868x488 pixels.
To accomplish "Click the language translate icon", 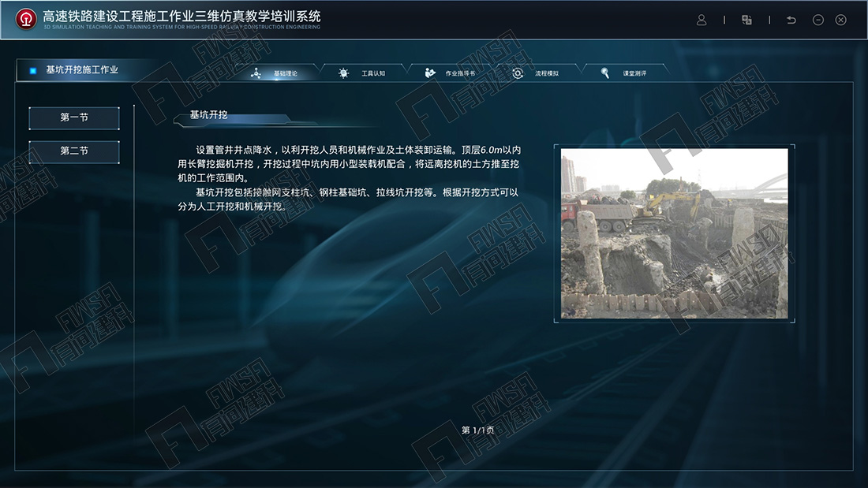I will pyautogui.click(x=746, y=20).
